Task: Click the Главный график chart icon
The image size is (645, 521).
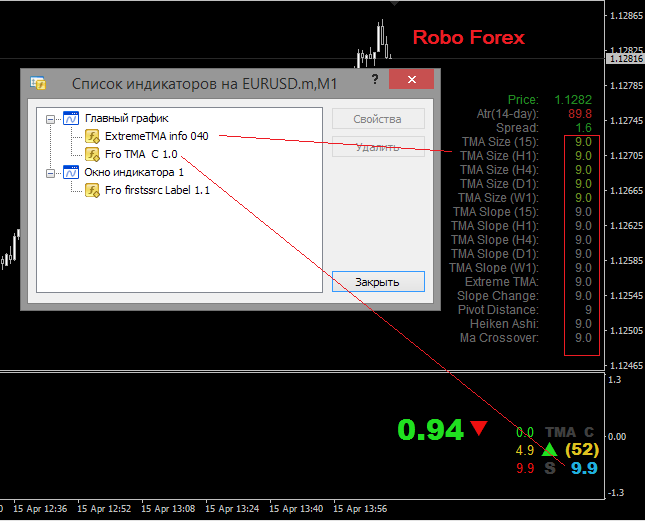Action: 71,118
